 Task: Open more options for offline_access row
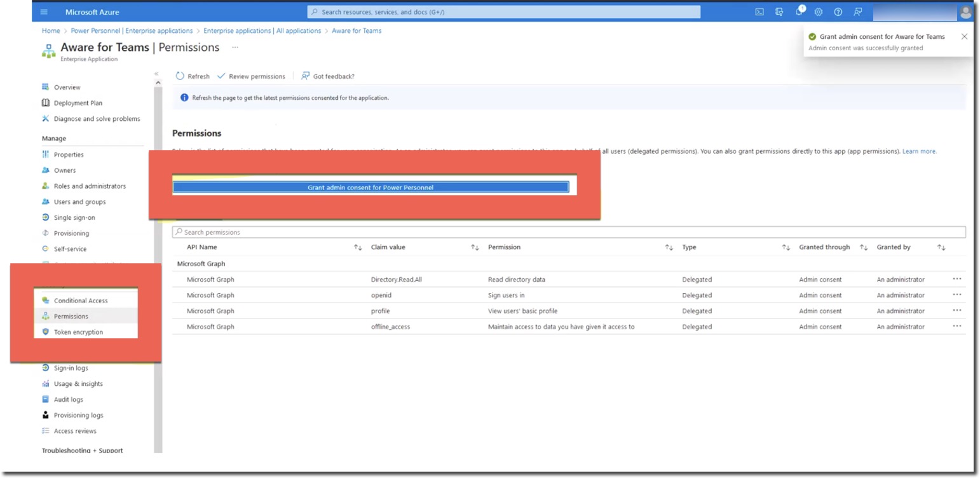[x=957, y=327]
